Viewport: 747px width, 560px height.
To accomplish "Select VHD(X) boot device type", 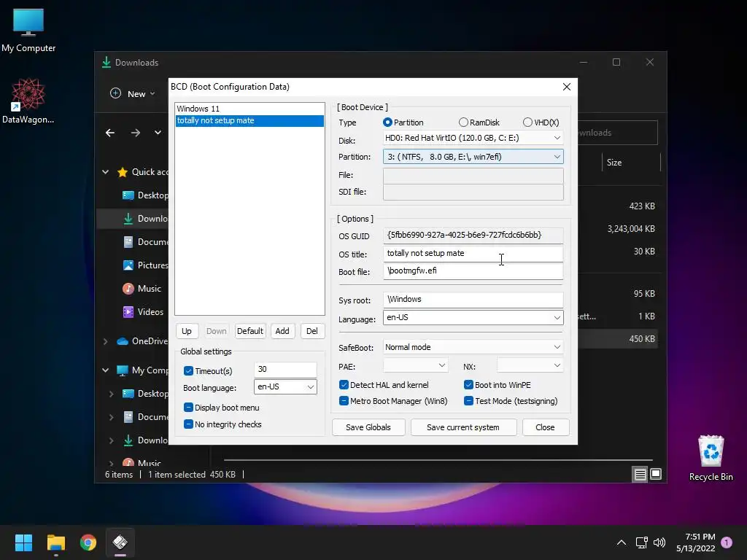I will (527, 122).
